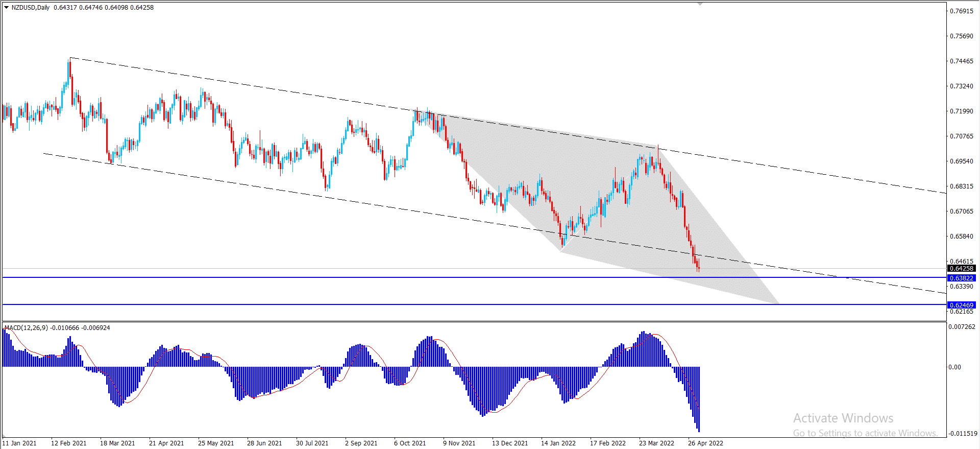Open the small arrow menu beside NZDUSD,Daily
The height and width of the screenshot is (449, 980).
(7, 8)
